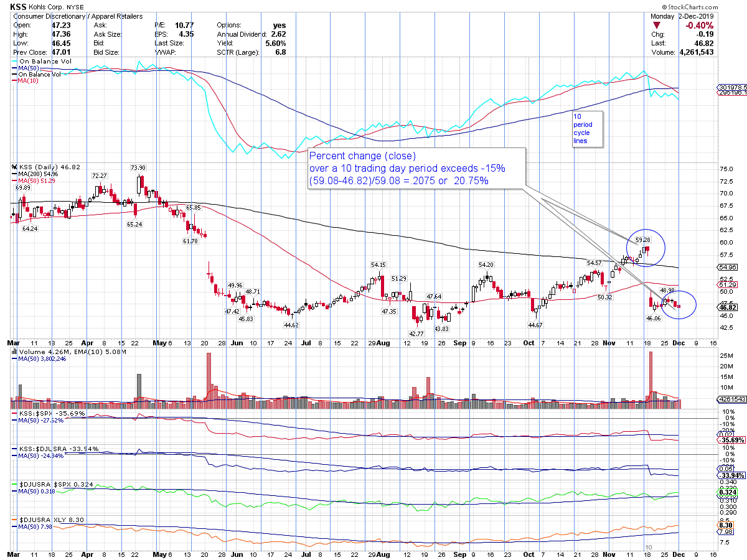Click the 73.90 April high price label

[138, 168]
